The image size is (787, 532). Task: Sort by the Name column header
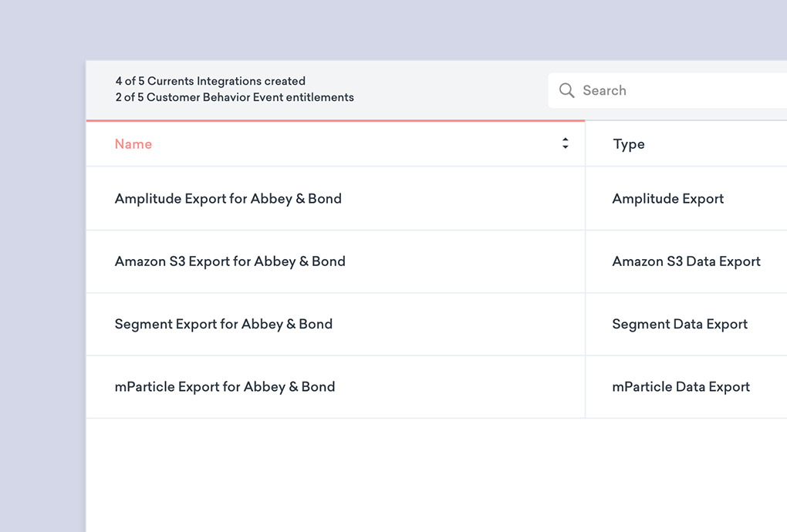[133, 144]
